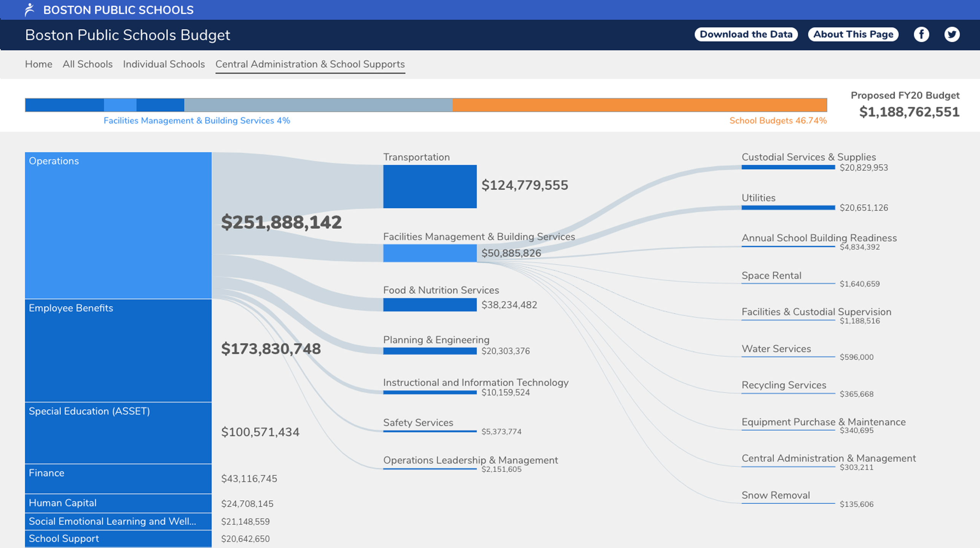Click Facilities Management & Building Services 4% label

coord(197,121)
